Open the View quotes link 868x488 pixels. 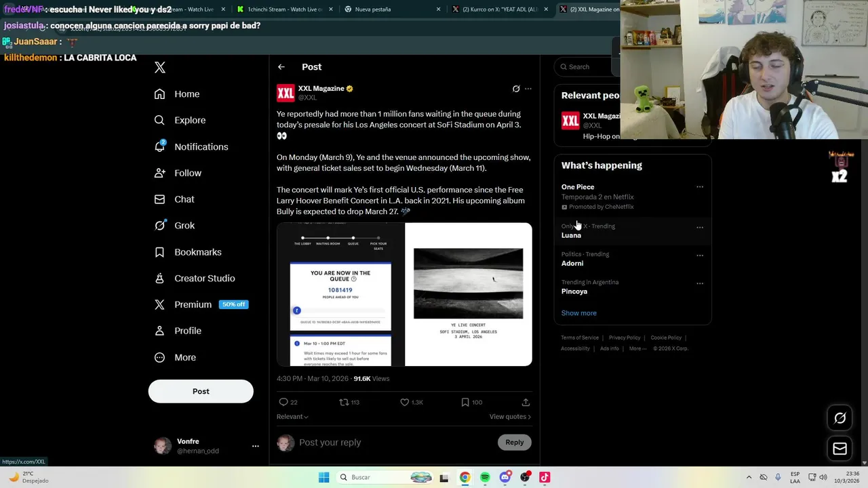[510, 417]
